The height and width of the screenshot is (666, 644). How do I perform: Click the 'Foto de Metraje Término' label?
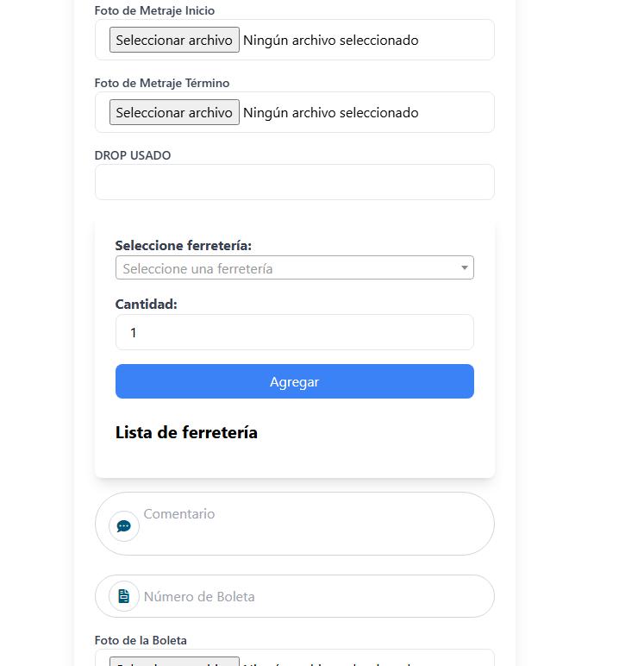point(161,84)
